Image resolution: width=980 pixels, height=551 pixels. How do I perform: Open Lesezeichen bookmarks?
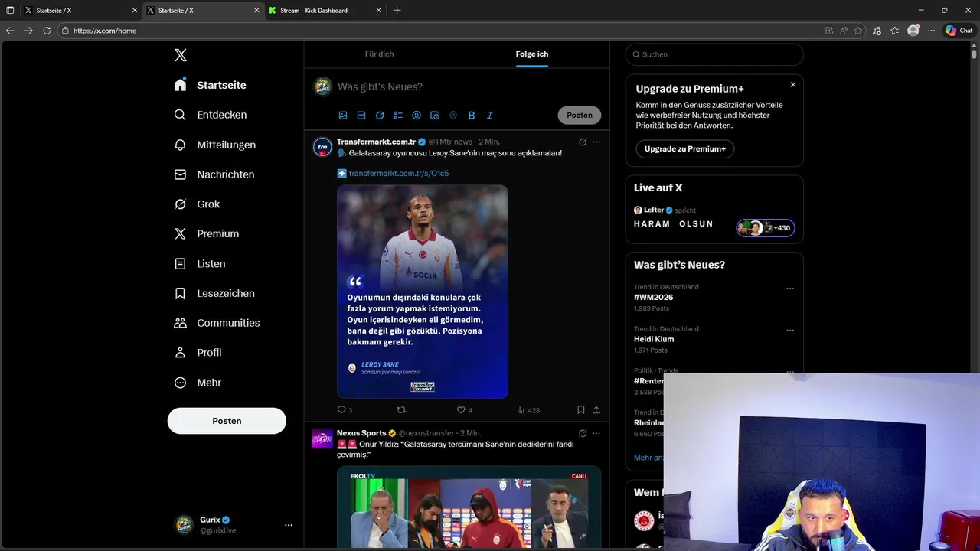click(x=214, y=293)
